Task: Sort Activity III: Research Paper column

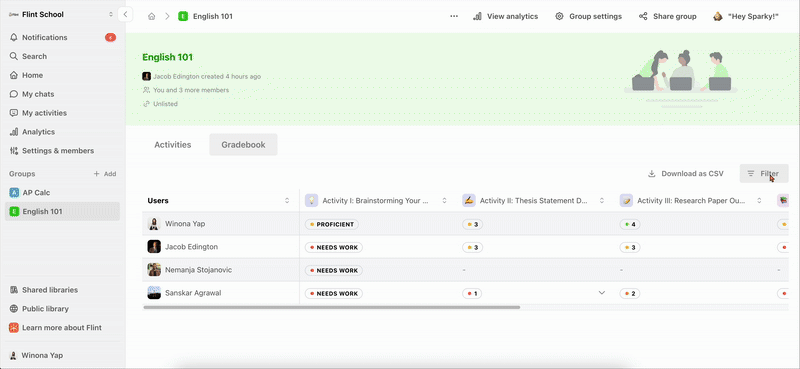Action: [759, 201]
